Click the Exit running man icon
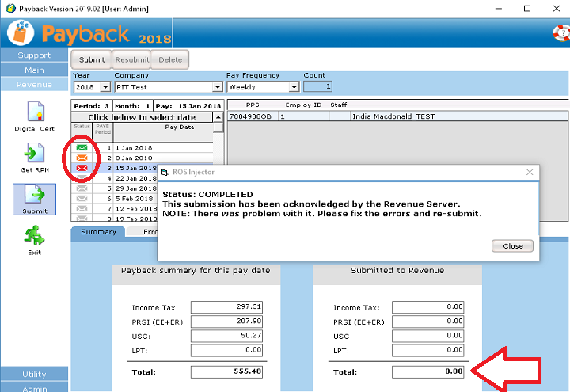 (34, 235)
